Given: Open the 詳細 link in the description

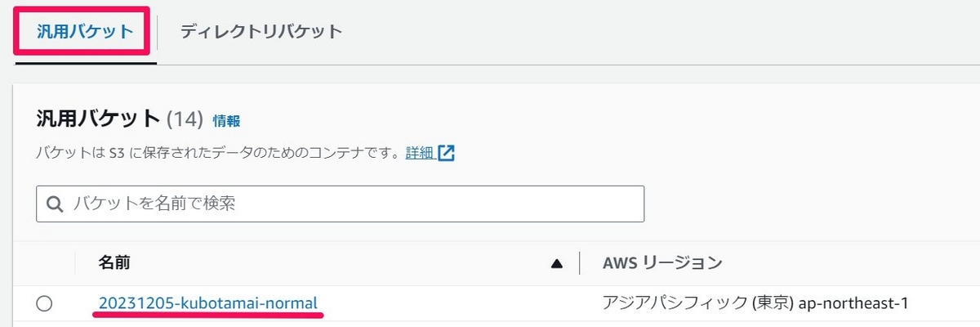Looking at the screenshot, I should point(420,153).
